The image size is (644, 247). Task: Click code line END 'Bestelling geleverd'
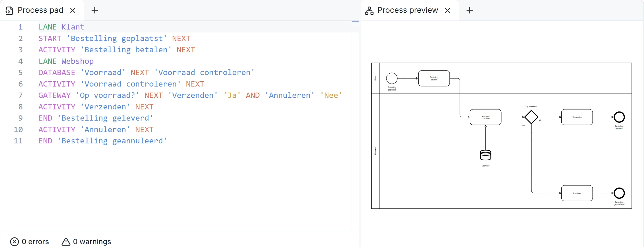[x=96, y=118]
